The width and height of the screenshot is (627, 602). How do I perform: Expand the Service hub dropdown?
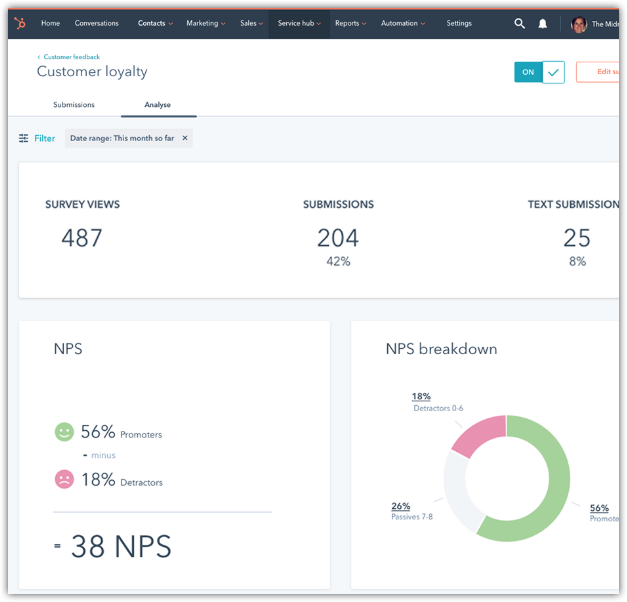(x=299, y=23)
